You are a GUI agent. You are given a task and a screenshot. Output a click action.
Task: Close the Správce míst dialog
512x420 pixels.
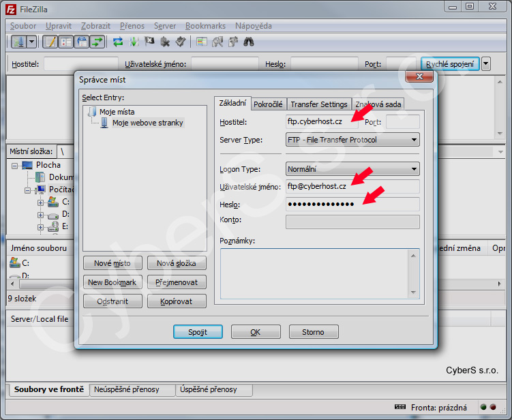[419, 76]
